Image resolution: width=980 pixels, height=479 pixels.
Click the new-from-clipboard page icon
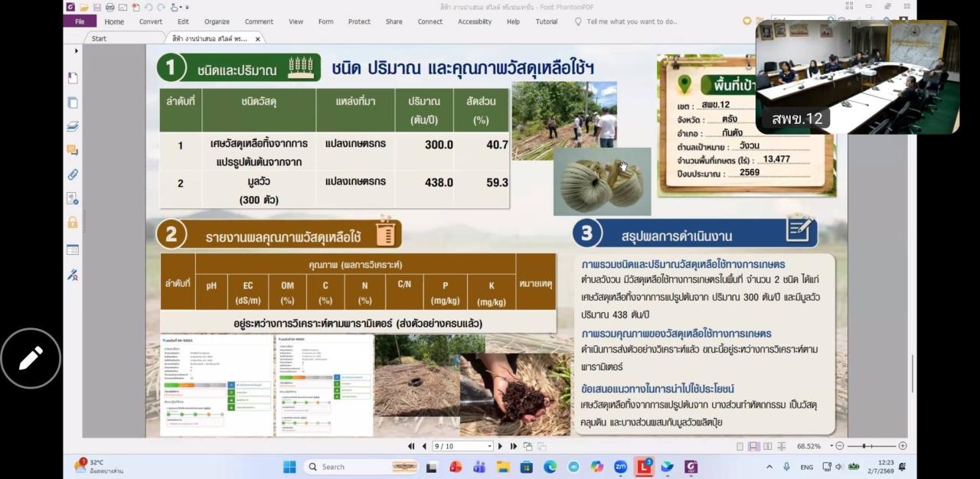tap(136, 7)
